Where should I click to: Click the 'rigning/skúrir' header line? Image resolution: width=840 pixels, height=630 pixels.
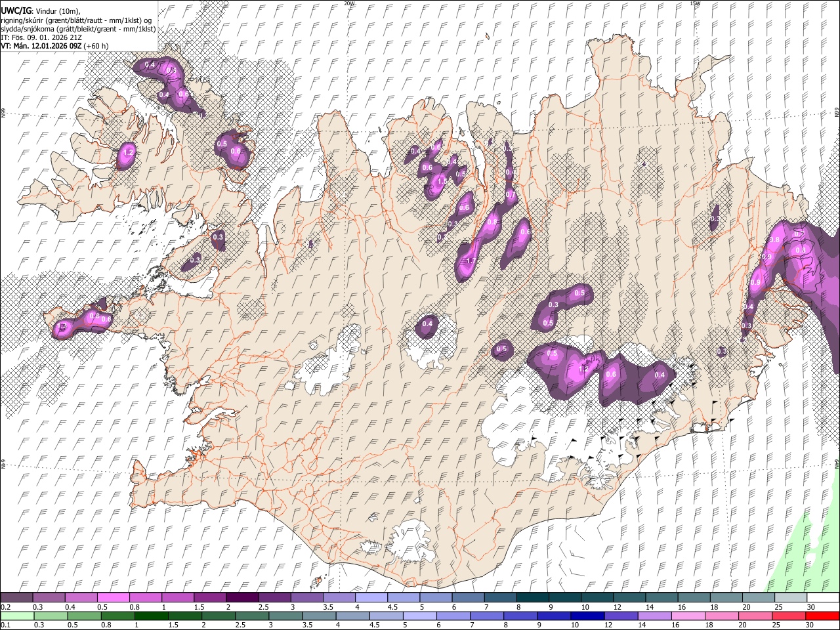[76, 20]
